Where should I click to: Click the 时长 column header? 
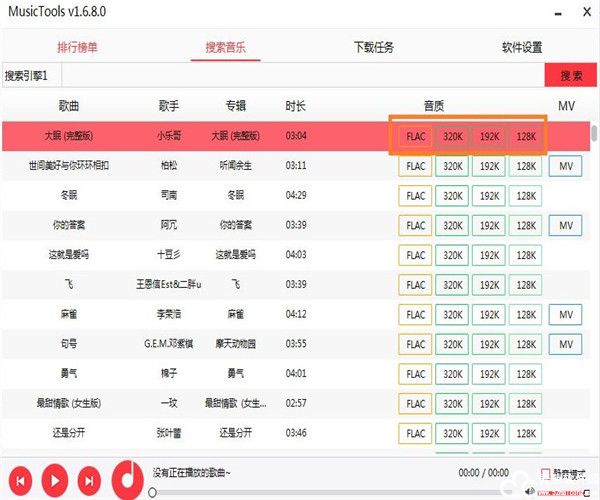coord(295,106)
